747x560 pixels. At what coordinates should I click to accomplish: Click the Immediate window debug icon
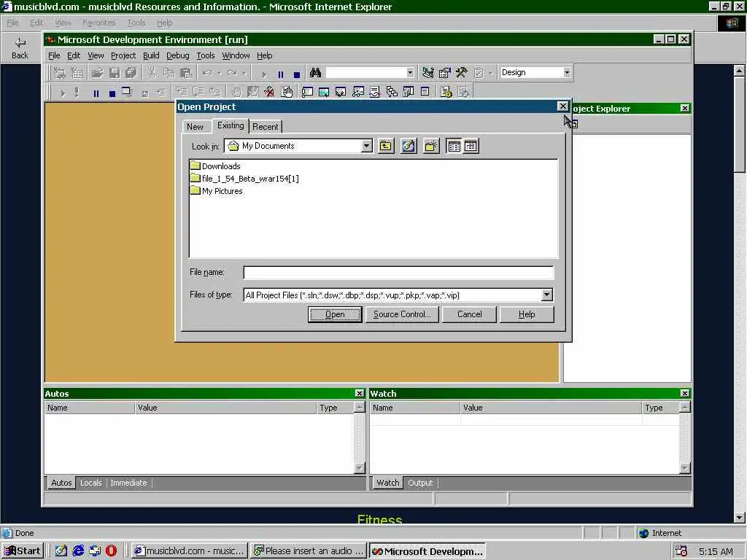tap(307, 92)
